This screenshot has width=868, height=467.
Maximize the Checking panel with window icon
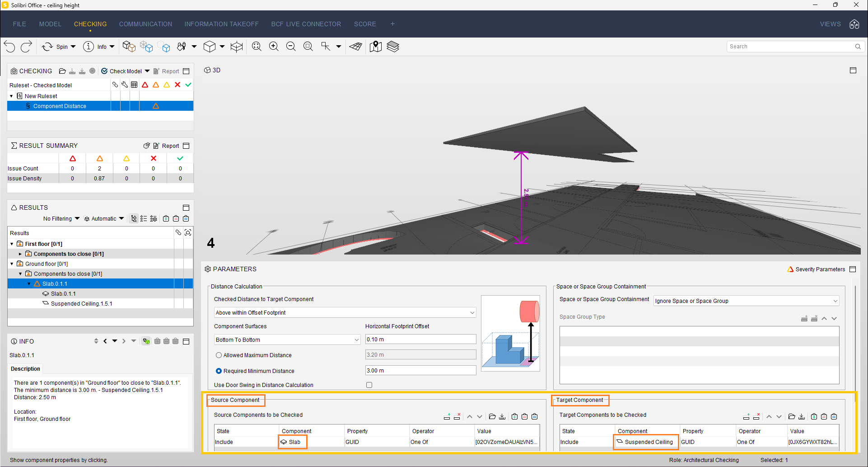186,71
